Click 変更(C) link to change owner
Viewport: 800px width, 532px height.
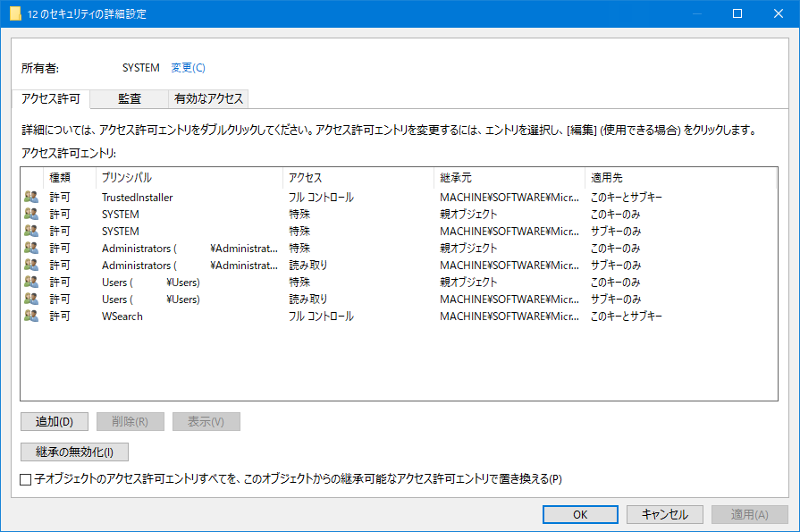[x=188, y=68]
